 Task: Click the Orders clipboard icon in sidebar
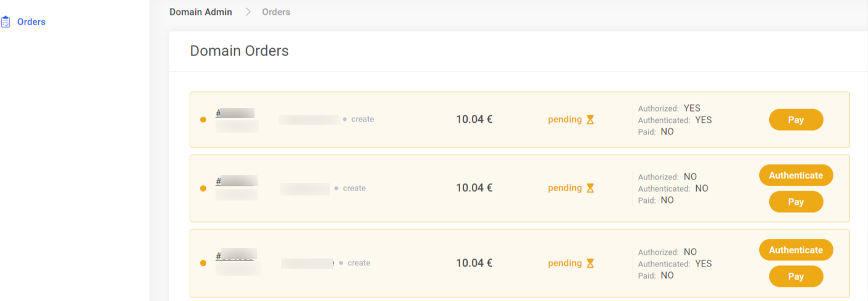coord(6,22)
